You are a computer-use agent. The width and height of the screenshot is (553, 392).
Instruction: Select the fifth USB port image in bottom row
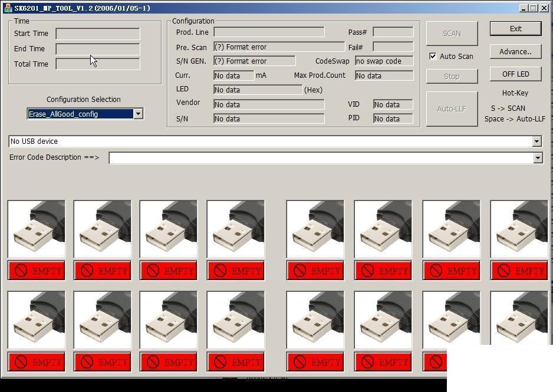click(x=315, y=320)
